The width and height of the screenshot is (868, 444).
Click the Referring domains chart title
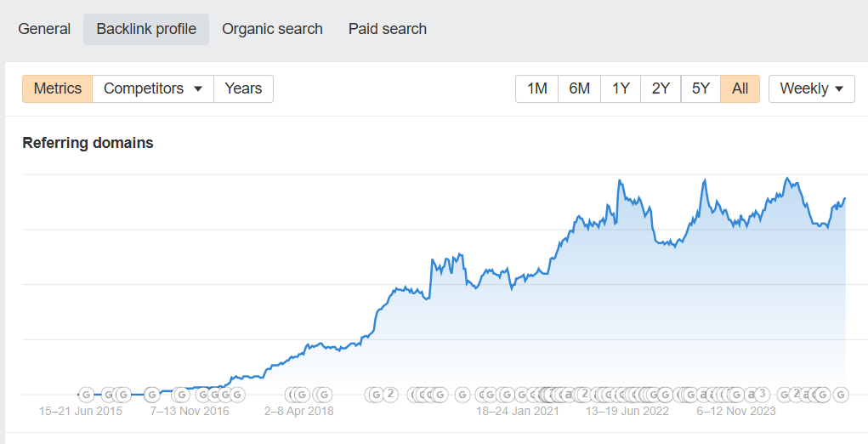(x=88, y=143)
